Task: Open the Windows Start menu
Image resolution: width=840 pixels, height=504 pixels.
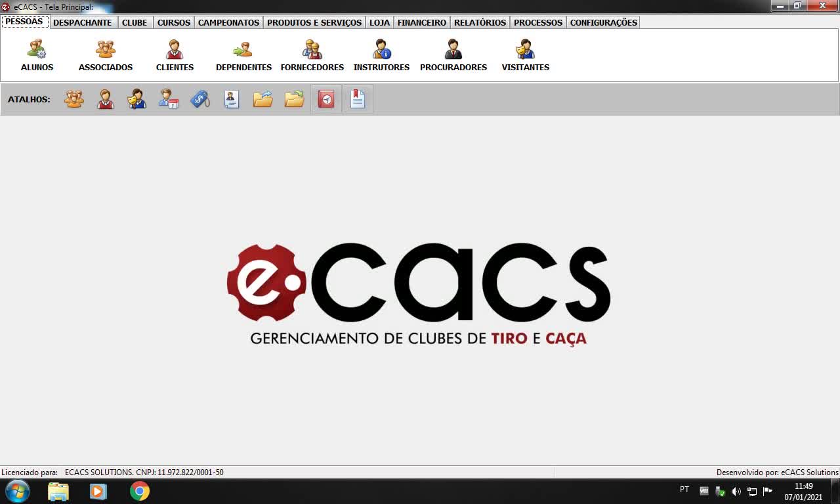Action: (17, 492)
